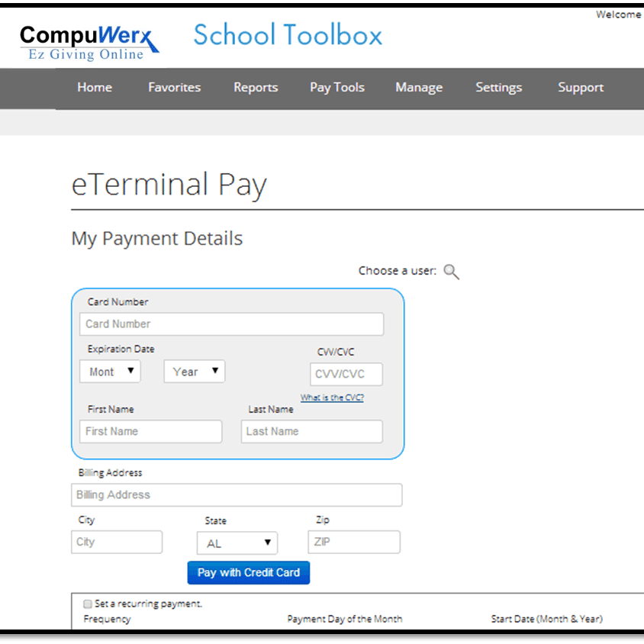Click the Choose a user search icon

point(451,271)
